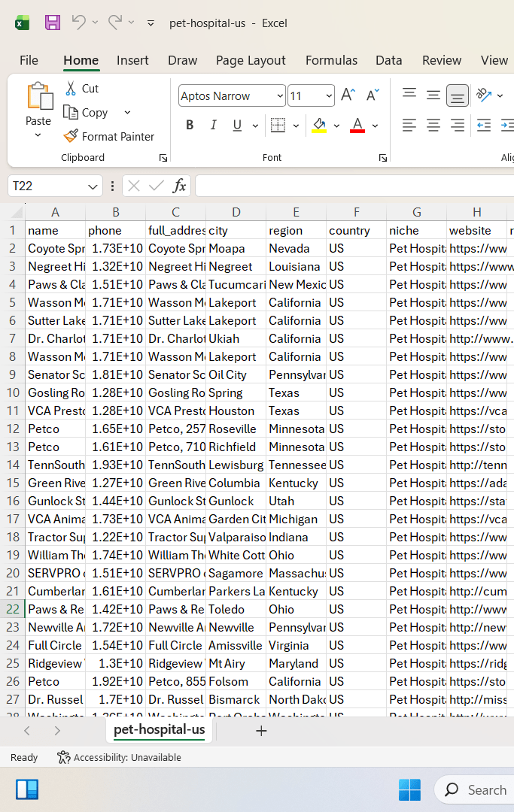Click cell containing Louisiana
Image resolution: width=514 pixels, height=812 pixels.
296,266
